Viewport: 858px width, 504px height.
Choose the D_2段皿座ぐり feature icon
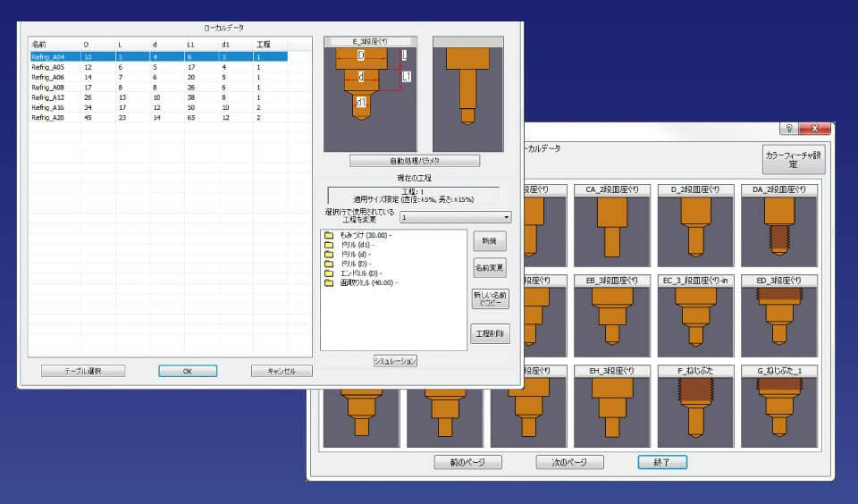(695, 227)
